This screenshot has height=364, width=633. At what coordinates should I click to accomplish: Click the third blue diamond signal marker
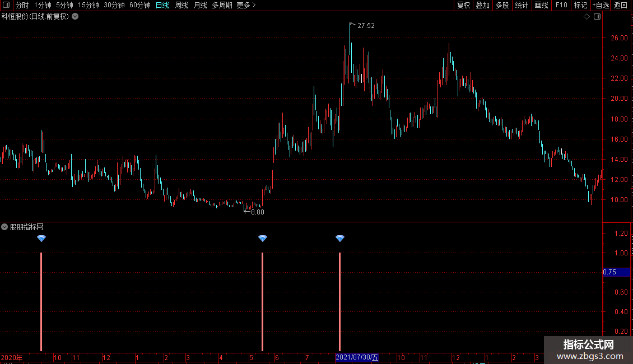point(340,238)
